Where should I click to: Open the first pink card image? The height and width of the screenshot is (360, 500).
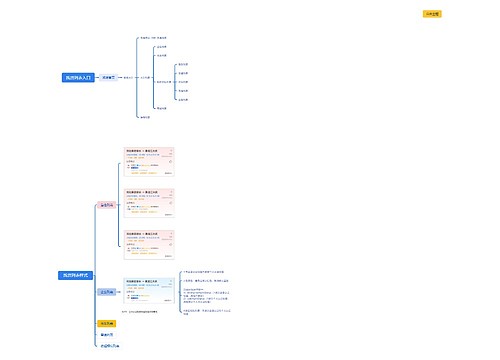click(149, 162)
